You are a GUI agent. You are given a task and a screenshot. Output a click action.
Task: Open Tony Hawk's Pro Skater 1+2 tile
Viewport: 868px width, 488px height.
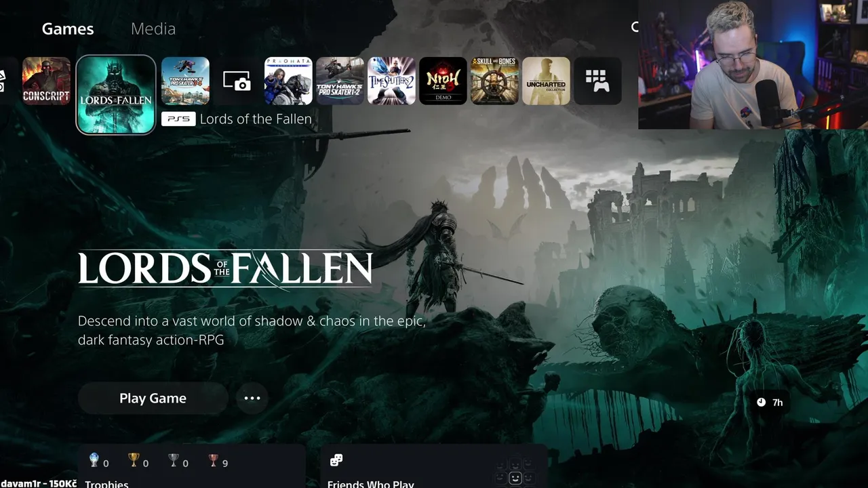340,81
